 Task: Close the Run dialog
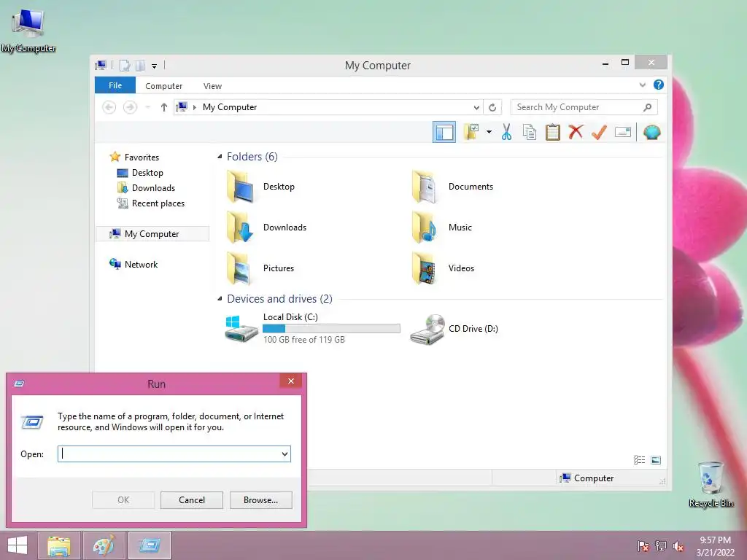[x=291, y=381]
